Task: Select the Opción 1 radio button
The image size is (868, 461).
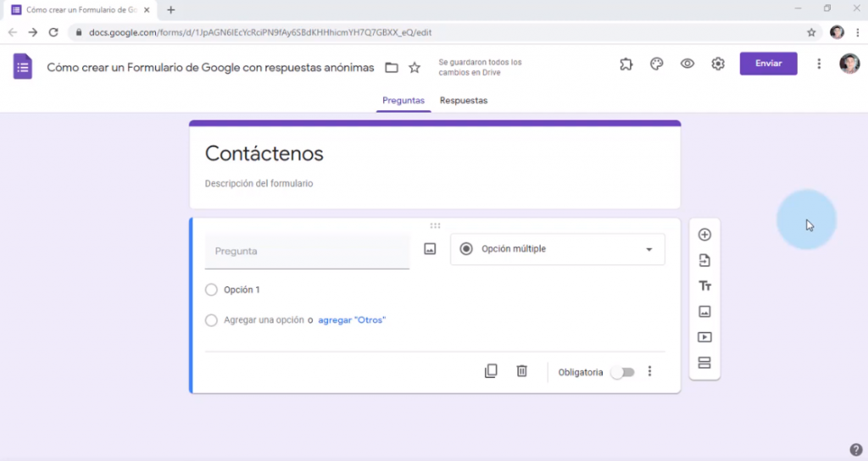Action: [x=212, y=290]
